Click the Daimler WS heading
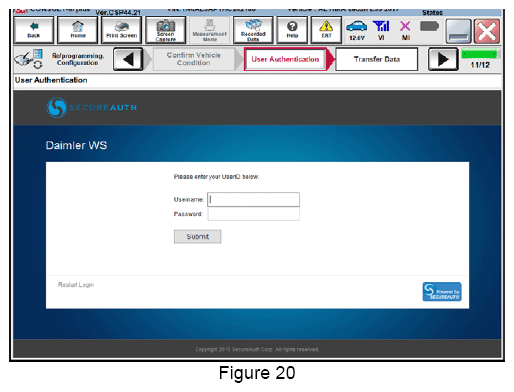 tap(76, 145)
